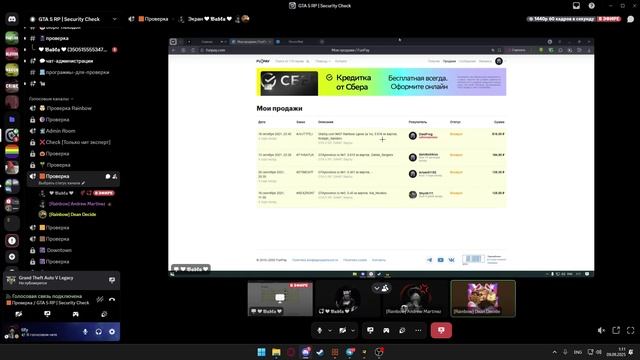Switch to the CRIME server icon

coord(12,86)
